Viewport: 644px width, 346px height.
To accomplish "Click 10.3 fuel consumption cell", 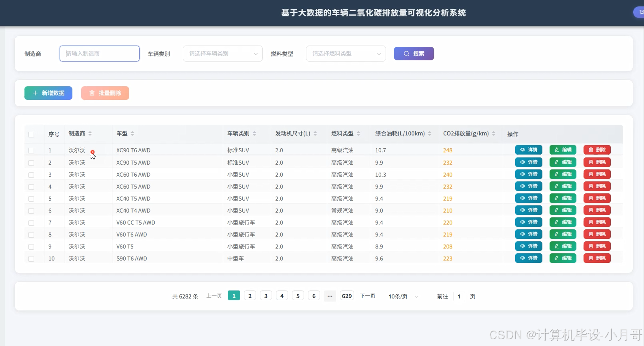I will 380,175.
